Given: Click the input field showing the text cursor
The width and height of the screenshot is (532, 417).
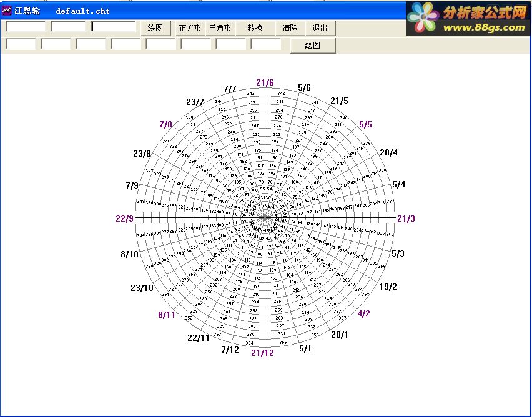Looking at the screenshot, I should (113, 26).
